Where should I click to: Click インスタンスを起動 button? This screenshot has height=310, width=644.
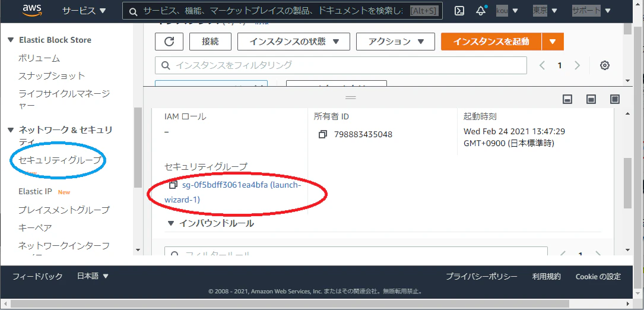[491, 42]
